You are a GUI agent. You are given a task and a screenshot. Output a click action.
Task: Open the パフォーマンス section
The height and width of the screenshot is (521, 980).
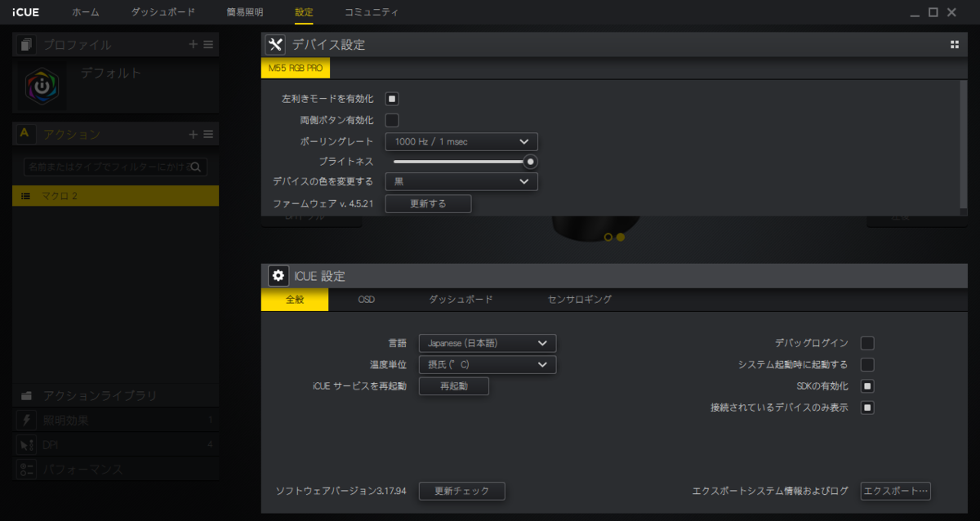point(115,470)
